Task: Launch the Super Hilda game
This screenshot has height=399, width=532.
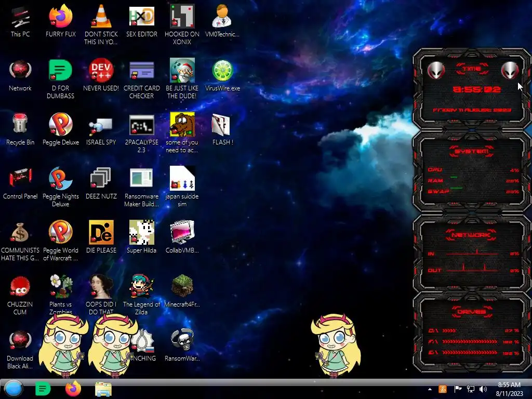Action: [141, 237]
